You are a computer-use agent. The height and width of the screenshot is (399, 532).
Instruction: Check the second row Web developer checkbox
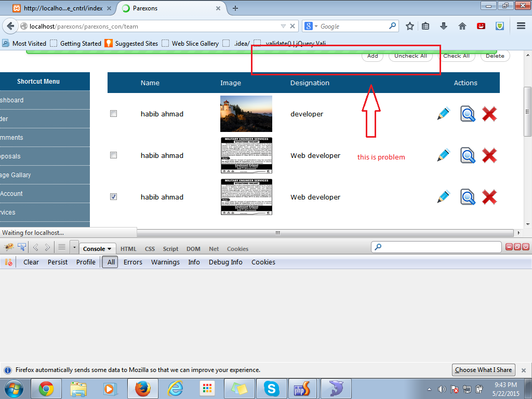coord(113,155)
